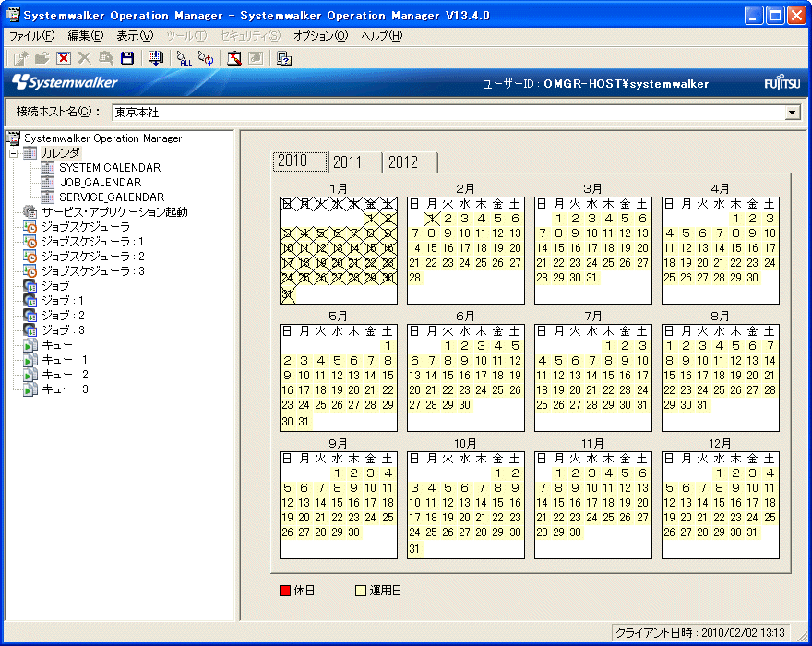Select SERVICE_CALENDAR in the tree

pos(112,197)
